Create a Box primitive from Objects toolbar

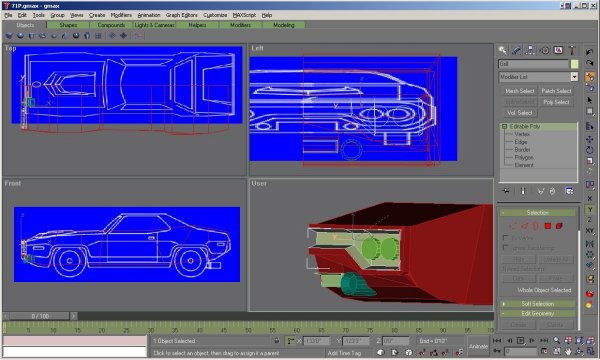(x=9, y=36)
